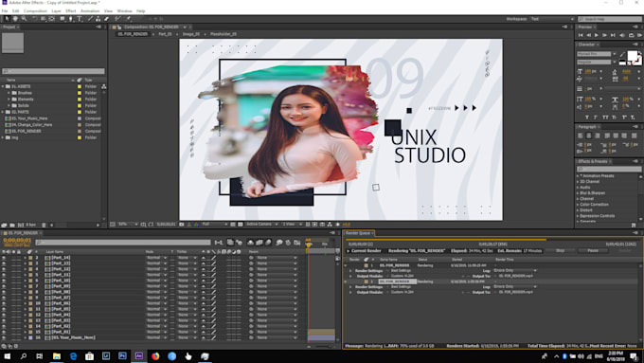Hide layer Part_10 with eye toggle
644x363 pixels.
click(x=4, y=281)
